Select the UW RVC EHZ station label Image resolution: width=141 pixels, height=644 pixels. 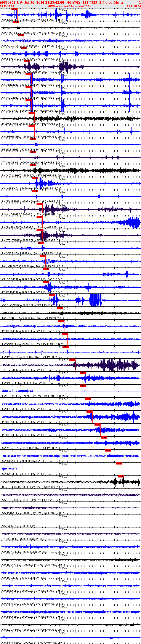click(x=32, y=474)
